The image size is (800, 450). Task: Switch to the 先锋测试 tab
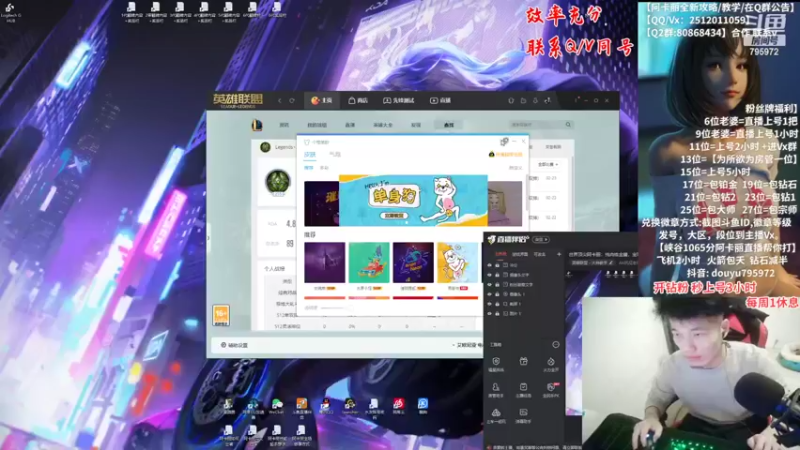pyautogui.click(x=398, y=101)
